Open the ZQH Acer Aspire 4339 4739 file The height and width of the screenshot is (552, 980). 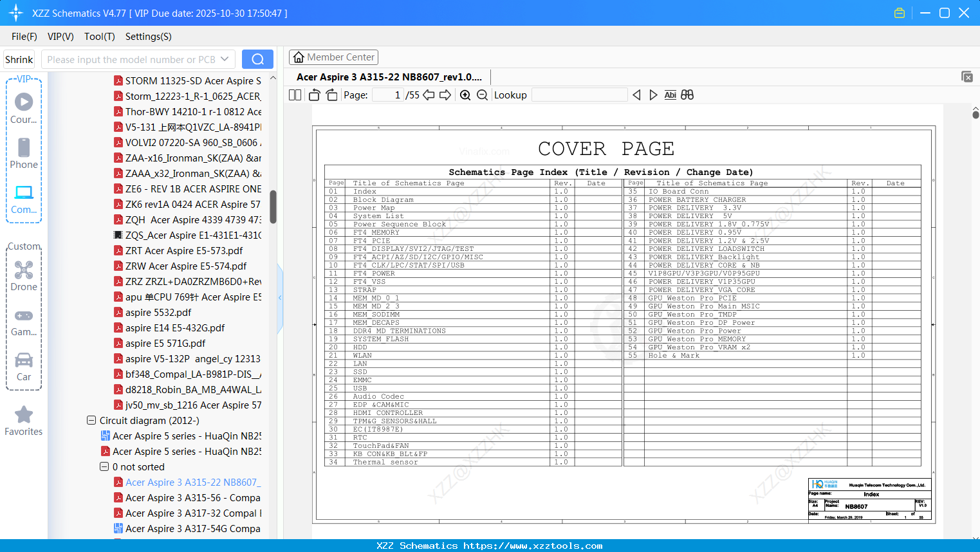point(188,219)
